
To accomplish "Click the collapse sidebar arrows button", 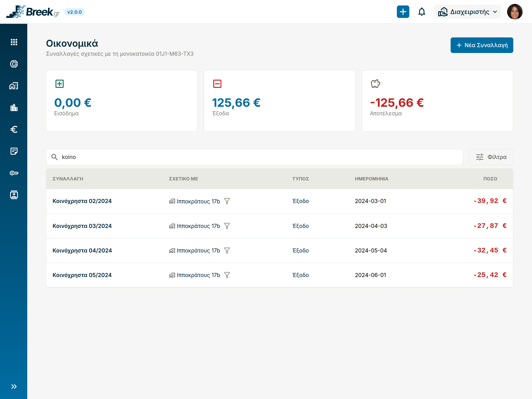I will pyautogui.click(x=14, y=386).
